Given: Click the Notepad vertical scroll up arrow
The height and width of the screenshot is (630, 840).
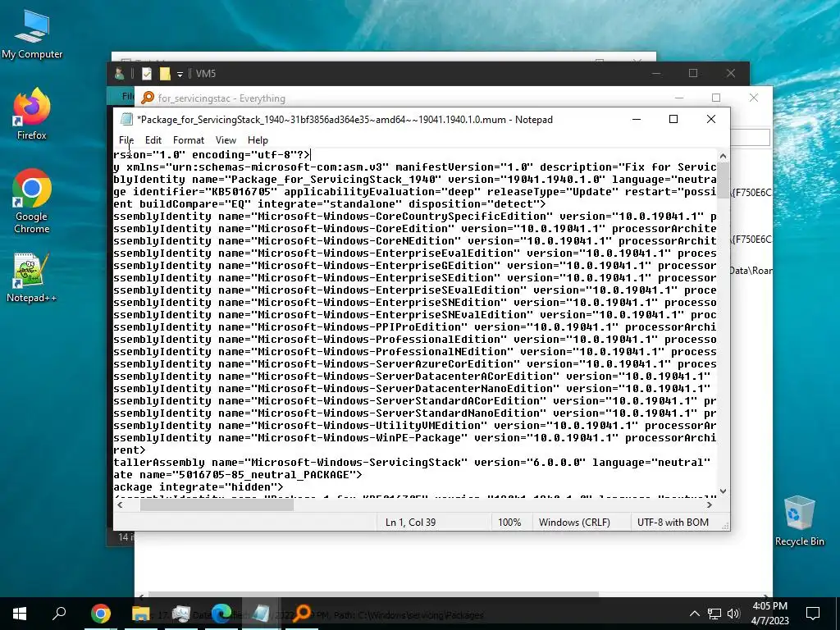Looking at the screenshot, I should coord(724,156).
